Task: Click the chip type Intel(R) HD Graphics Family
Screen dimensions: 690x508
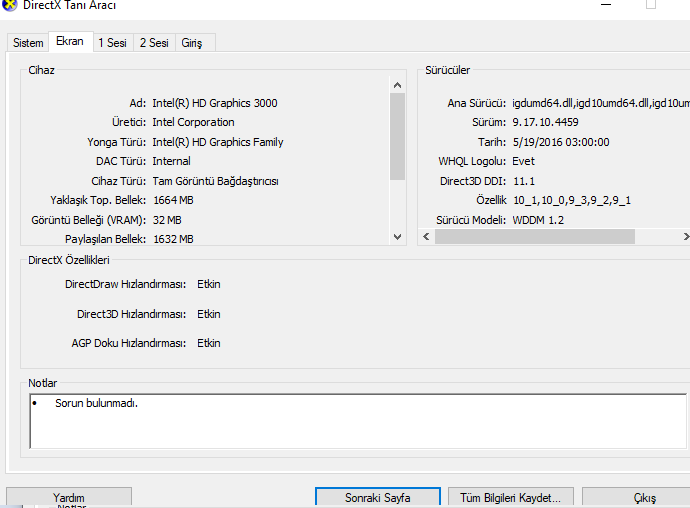Action: tap(218, 142)
